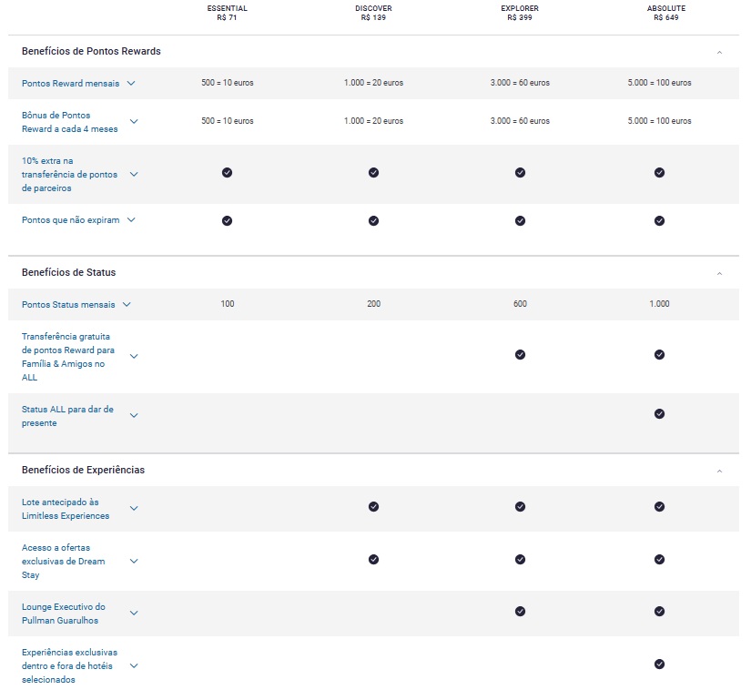The width and height of the screenshot is (751, 700).
Task: Open Bônus de Pontos Reward details link
Action: 69,122
